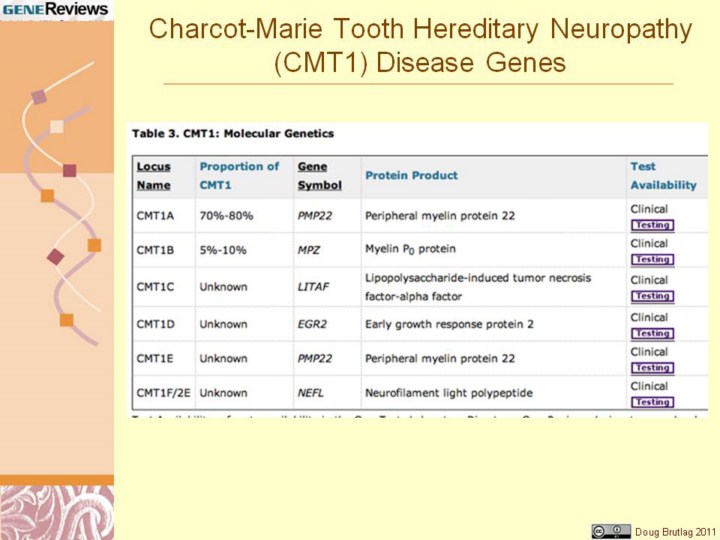Image resolution: width=720 pixels, height=540 pixels.
Task: Select the Test Availability column header
Action: 662,176
